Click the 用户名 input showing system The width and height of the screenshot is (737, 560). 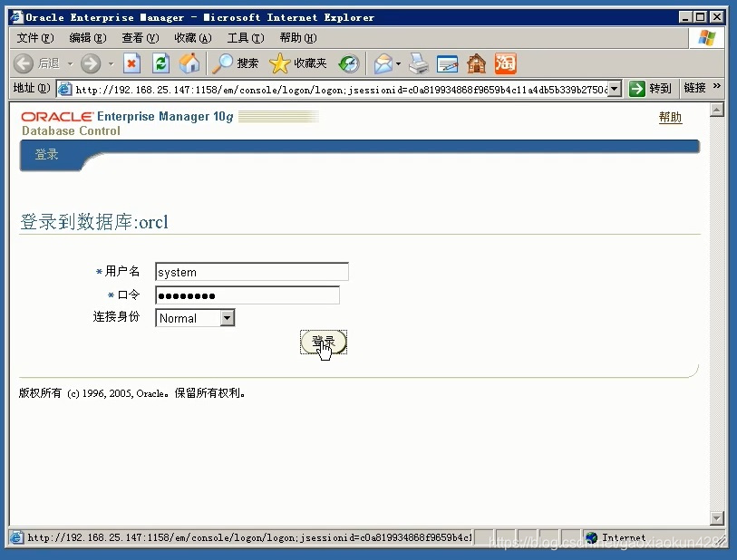pyautogui.click(x=251, y=272)
